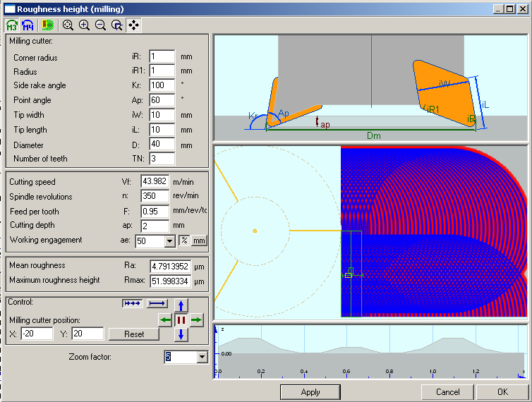Click the Cancel button
532x402 pixels.
(x=447, y=392)
